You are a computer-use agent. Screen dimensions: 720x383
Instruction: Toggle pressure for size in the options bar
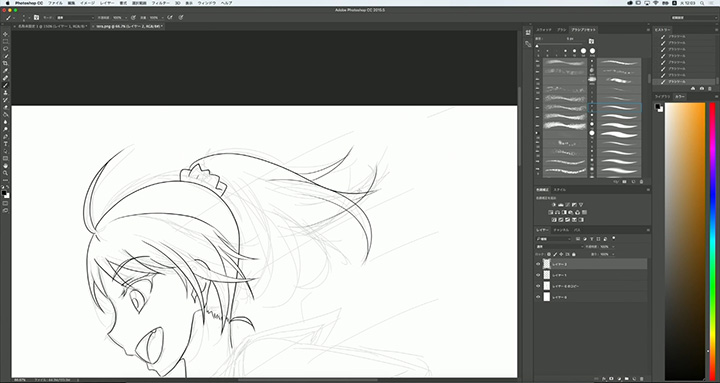(x=181, y=17)
